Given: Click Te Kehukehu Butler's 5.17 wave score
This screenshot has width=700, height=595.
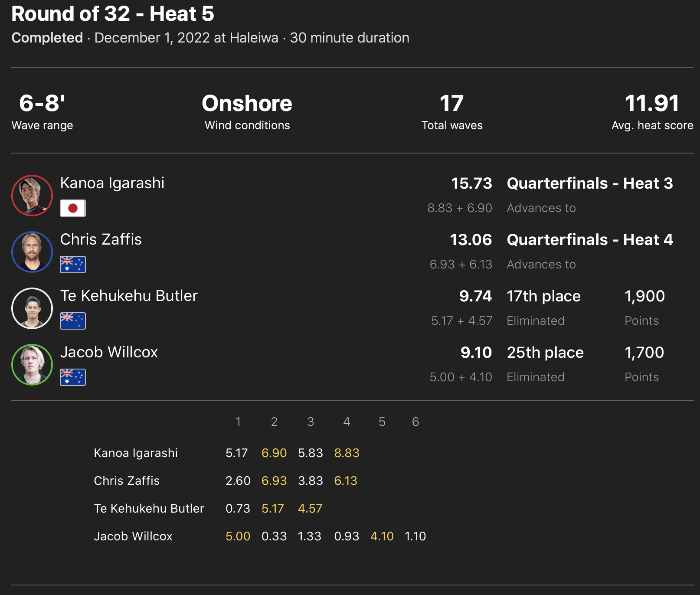Looking at the screenshot, I should tap(273, 509).
